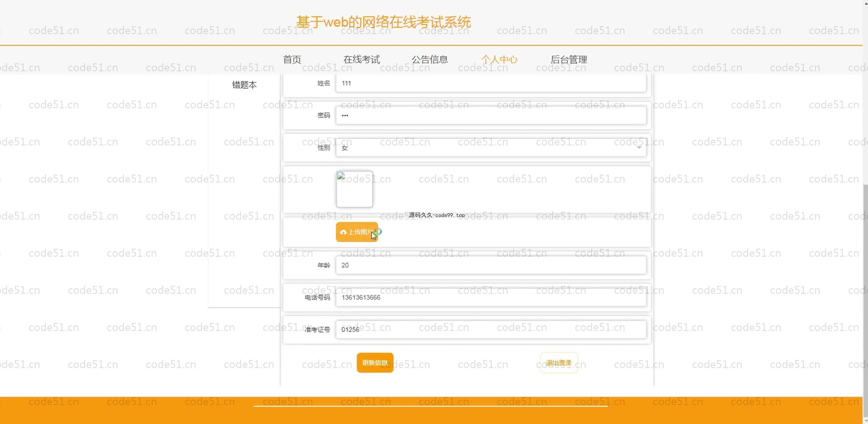Open the 首页 navigation tab
The width and height of the screenshot is (868, 424).
coord(292,60)
